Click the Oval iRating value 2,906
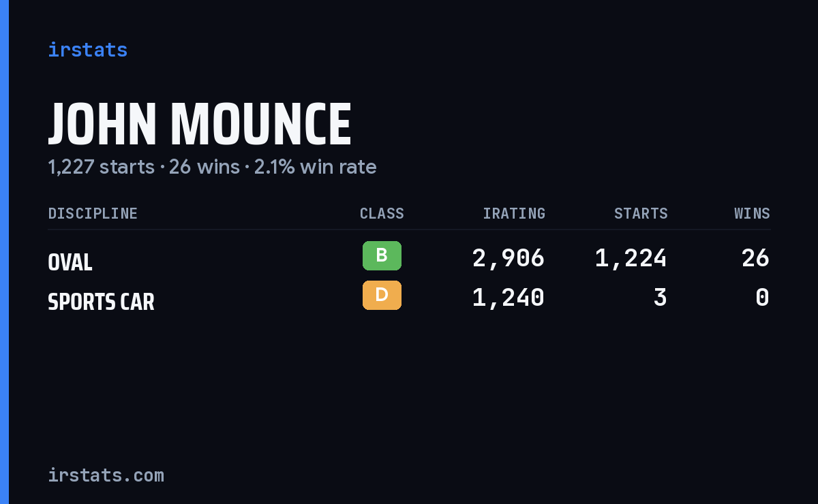Viewport: 818px width, 504px height. click(509, 258)
